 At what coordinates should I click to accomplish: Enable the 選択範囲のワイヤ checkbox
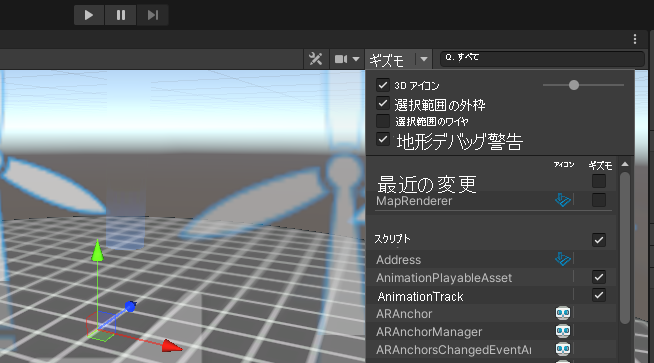pos(382,121)
